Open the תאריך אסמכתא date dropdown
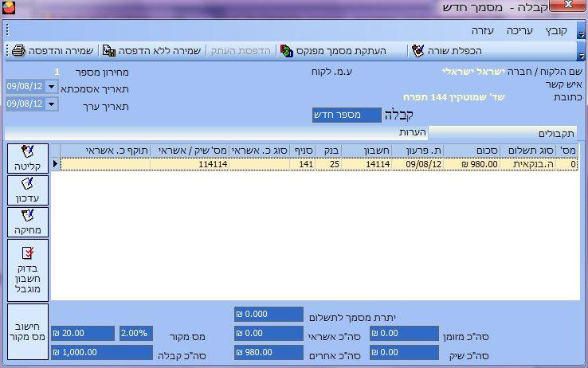The width and height of the screenshot is (588, 368). (x=51, y=87)
